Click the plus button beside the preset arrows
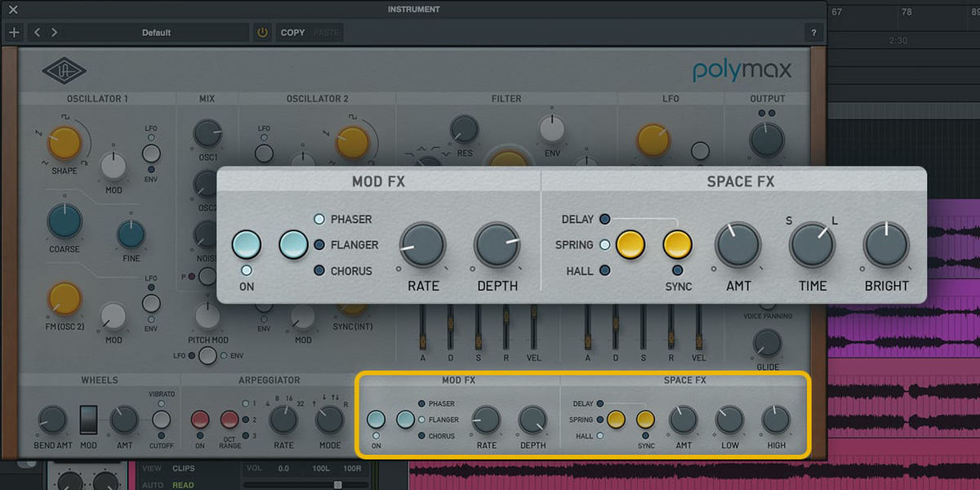 point(13,33)
